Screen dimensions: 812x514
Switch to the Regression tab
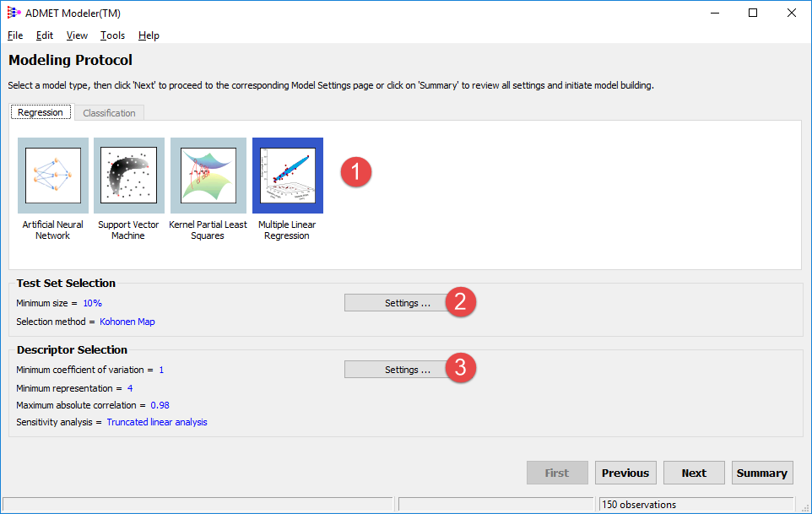(x=41, y=112)
